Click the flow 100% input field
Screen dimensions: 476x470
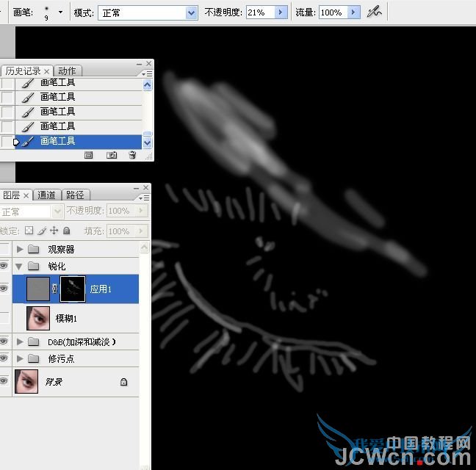pyautogui.click(x=333, y=12)
